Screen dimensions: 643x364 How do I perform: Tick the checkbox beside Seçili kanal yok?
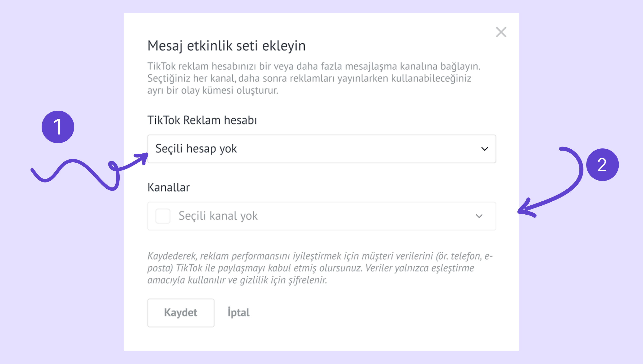point(163,216)
